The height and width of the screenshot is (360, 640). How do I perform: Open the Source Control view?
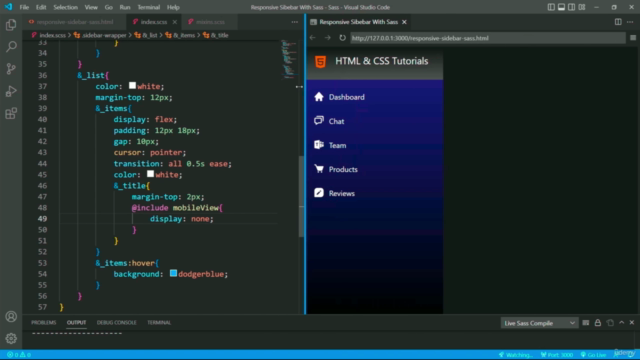pos(11,69)
